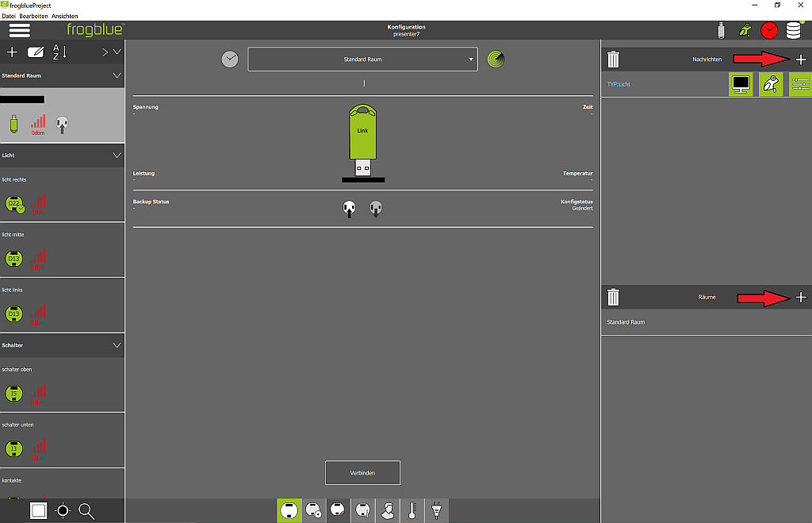
Task: Click the grey clock icon beside room dropdown
Action: coord(230,59)
